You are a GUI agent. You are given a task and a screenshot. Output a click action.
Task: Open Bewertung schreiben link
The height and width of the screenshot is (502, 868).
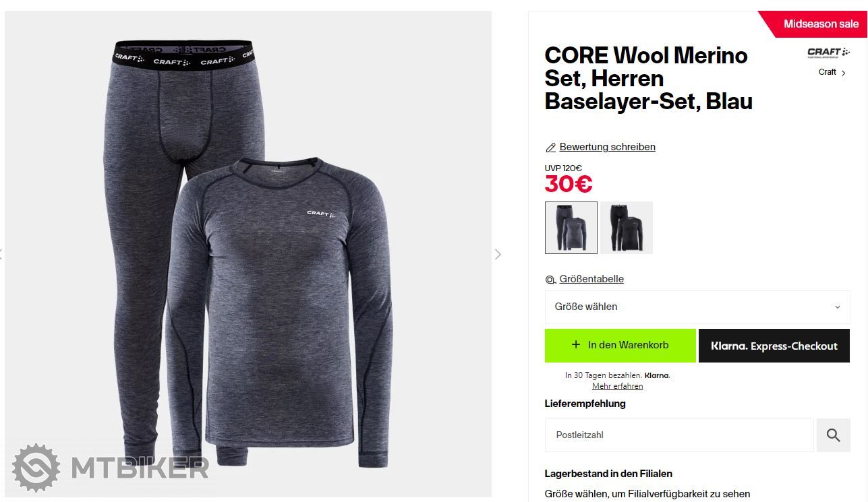(607, 147)
